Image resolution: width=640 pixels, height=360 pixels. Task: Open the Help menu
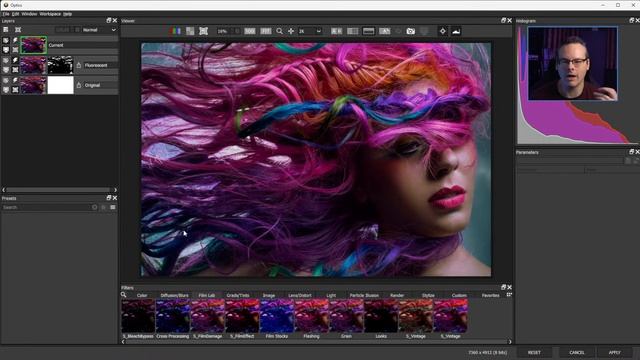coord(68,14)
